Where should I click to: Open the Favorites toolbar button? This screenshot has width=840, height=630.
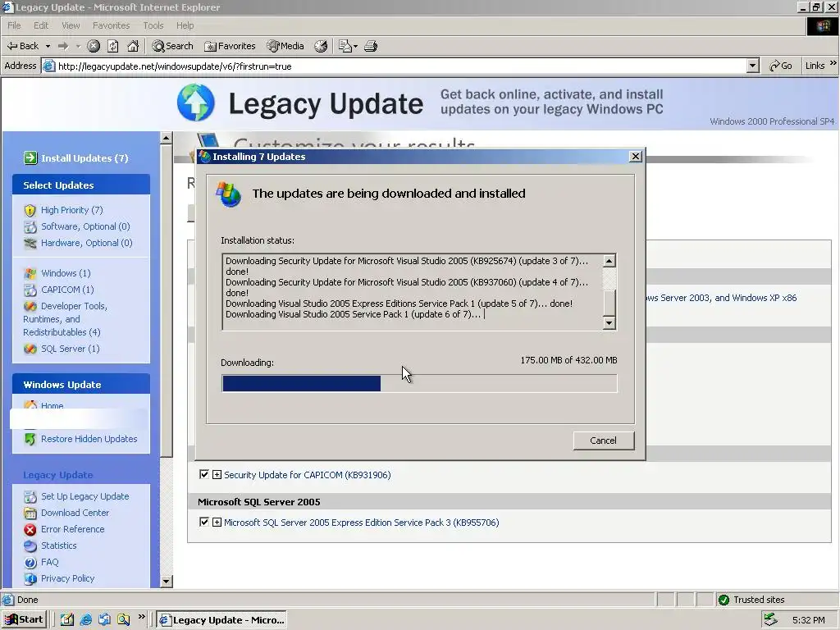[230, 46]
